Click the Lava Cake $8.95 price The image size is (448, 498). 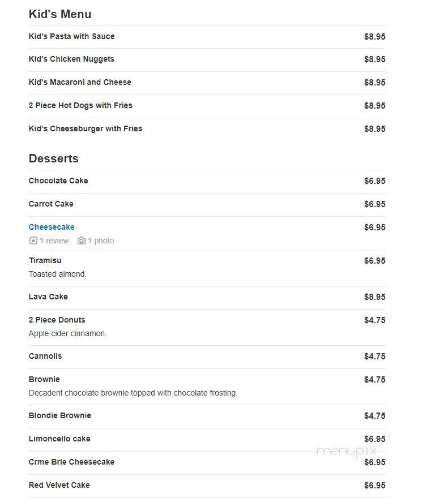[x=374, y=297]
